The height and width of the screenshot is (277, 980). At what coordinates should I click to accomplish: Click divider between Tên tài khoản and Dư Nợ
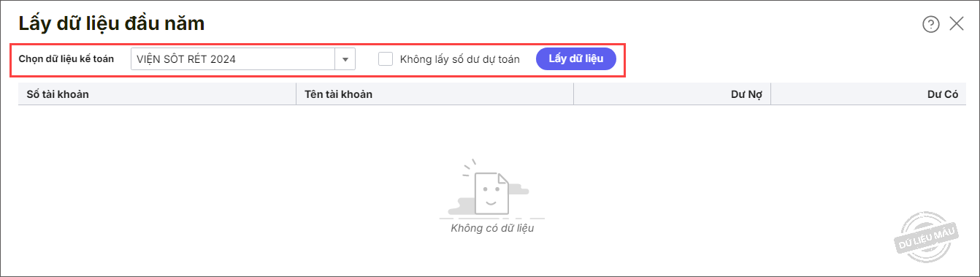coord(574,94)
